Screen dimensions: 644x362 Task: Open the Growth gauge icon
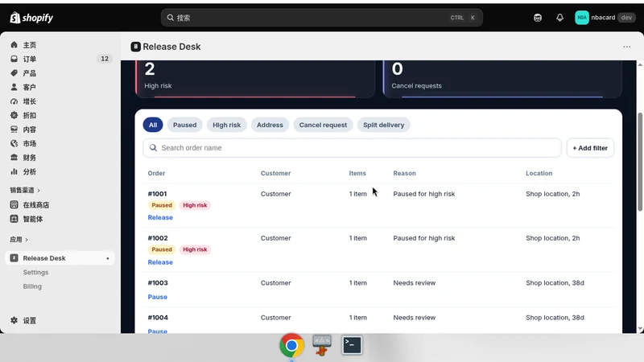14,101
